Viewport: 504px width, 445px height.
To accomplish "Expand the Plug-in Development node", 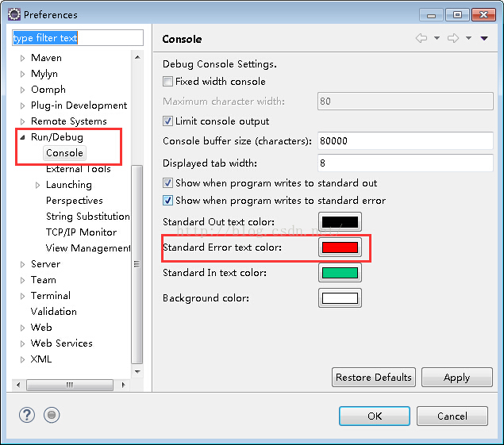I will tap(22, 105).
